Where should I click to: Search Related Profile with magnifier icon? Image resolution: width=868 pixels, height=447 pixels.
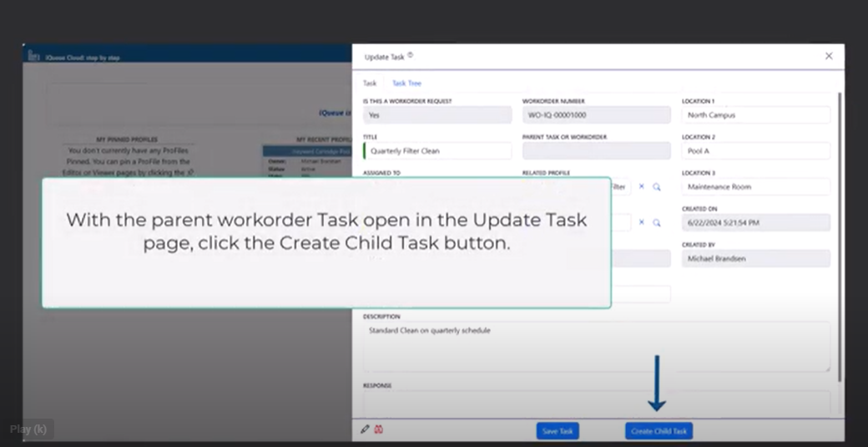click(657, 187)
